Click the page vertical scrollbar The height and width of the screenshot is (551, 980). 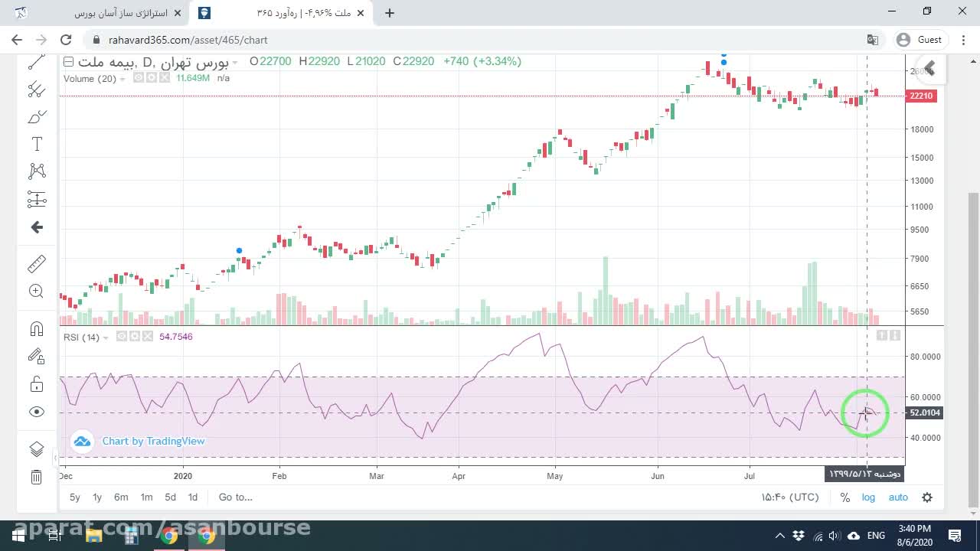point(973,348)
